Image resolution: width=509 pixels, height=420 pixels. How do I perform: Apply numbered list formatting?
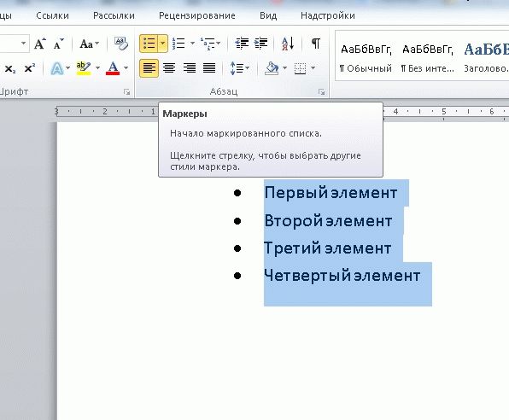[178, 44]
